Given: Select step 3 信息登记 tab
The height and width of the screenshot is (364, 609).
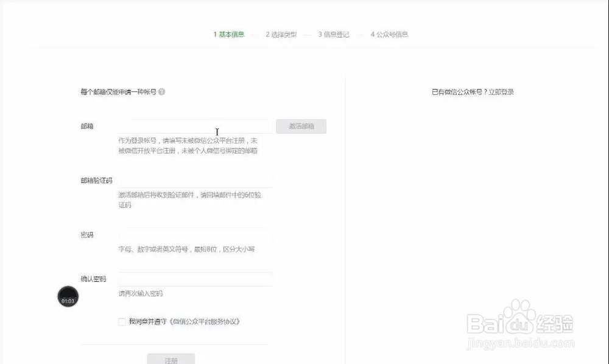Looking at the screenshot, I should pyautogui.click(x=334, y=34).
